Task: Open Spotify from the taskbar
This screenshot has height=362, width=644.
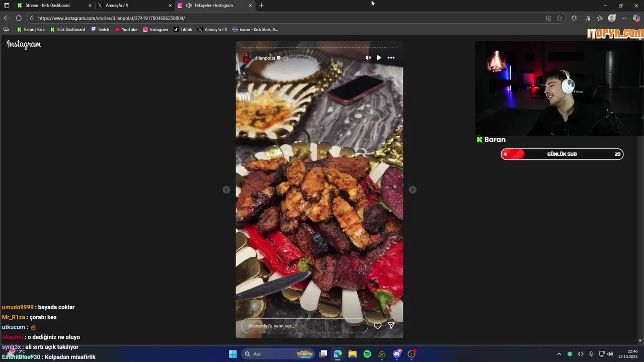Action: 367,354
